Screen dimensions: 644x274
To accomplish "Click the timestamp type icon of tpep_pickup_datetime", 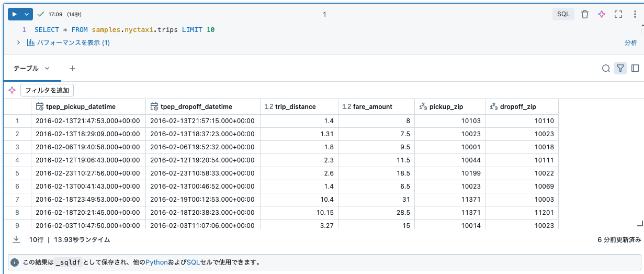I will [x=40, y=106].
